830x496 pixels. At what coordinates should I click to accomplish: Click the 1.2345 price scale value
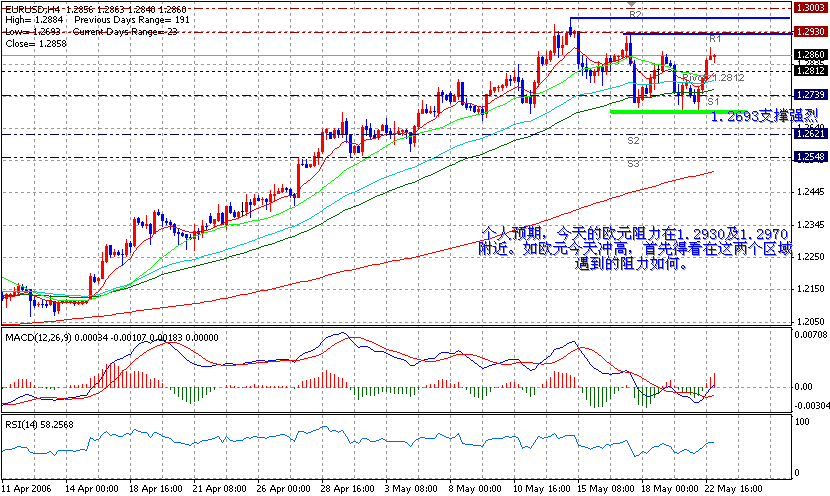click(x=810, y=225)
